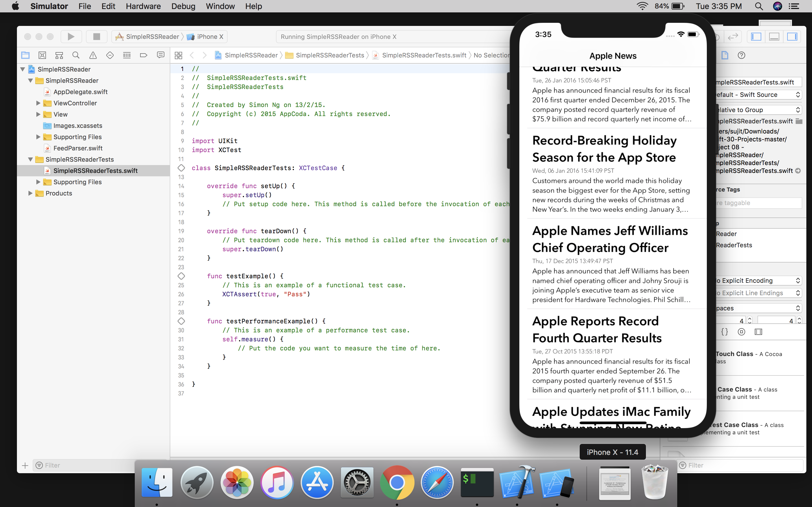Open No Explicit Encoding dropdown

point(758,280)
